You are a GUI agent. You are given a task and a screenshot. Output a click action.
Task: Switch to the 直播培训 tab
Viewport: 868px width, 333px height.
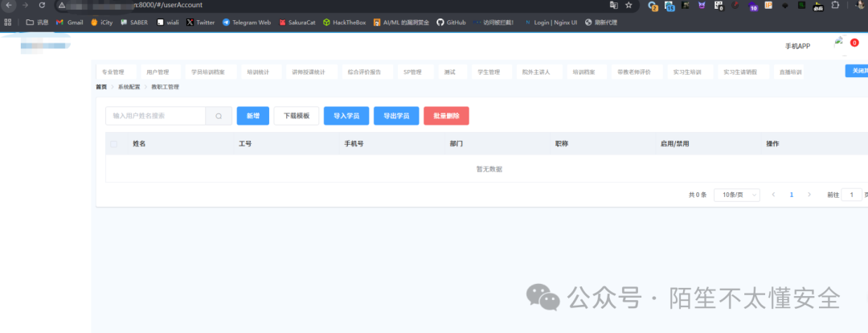[x=789, y=72]
